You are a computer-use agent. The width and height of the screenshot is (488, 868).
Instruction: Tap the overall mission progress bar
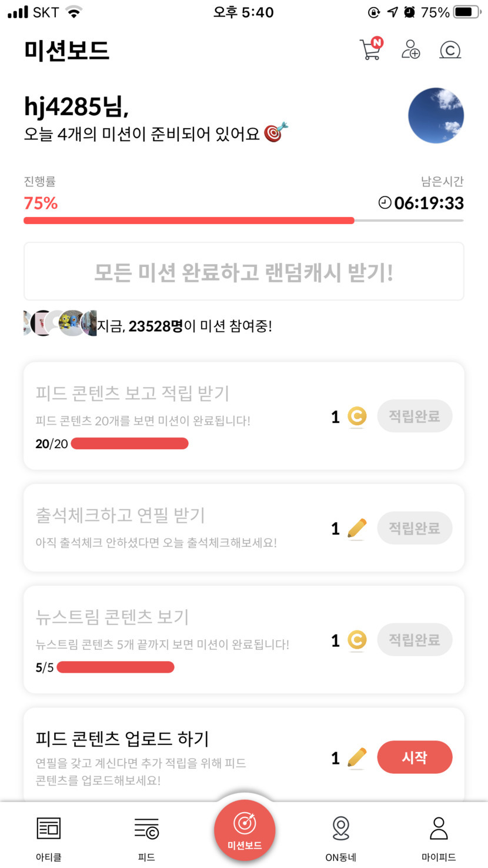coord(243,221)
